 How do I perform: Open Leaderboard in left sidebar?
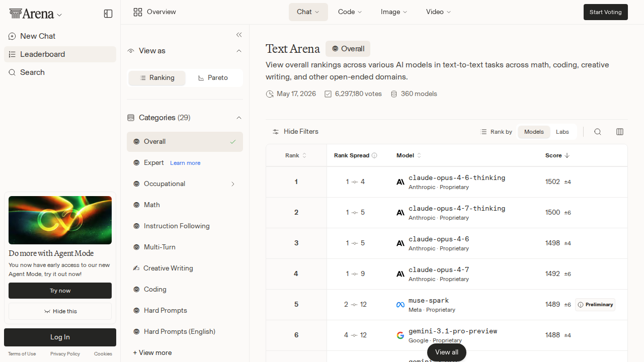pos(60,54)
